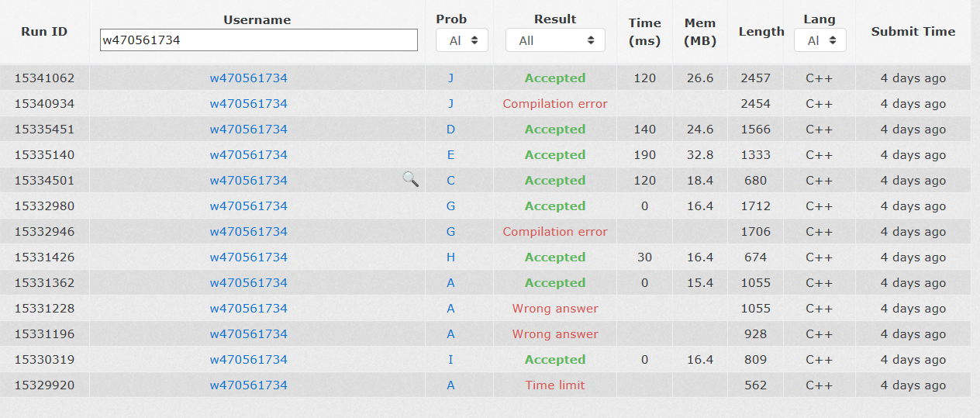Open problem E link in run 15335140

coord(450,155)
